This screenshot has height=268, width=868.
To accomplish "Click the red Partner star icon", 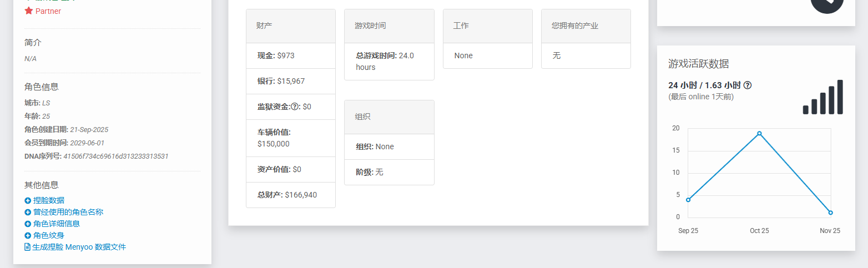I will pyautogui.click(x=29, y=11).
